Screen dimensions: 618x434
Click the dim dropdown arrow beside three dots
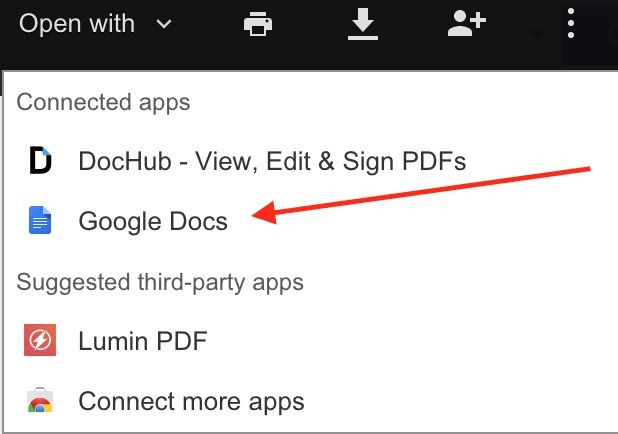click(x=538, y=34)
